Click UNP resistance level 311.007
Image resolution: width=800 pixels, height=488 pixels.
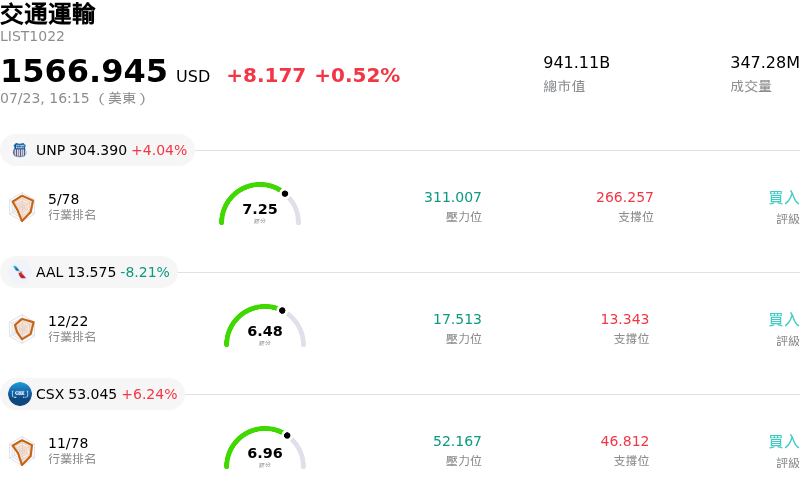pyautogui.click(x=453, y=197)
